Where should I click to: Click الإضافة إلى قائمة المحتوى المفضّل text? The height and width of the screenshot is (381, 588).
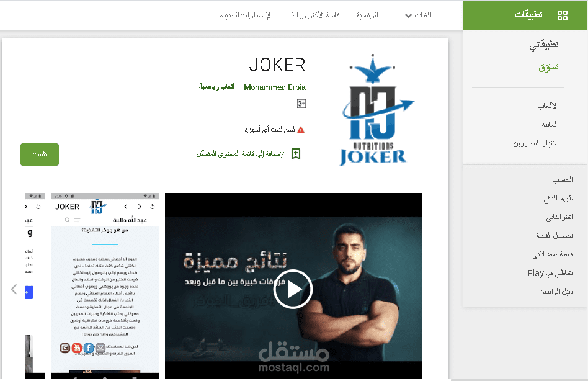241,154
